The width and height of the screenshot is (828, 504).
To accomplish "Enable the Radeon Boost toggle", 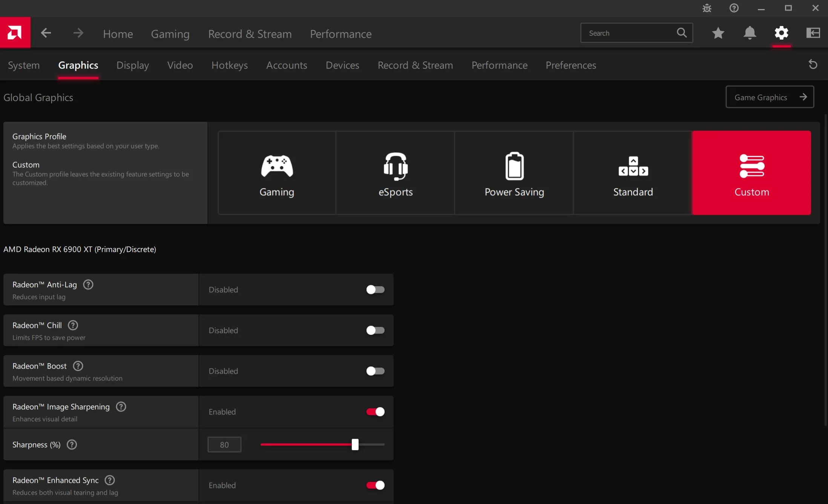I will pos(375,371).
